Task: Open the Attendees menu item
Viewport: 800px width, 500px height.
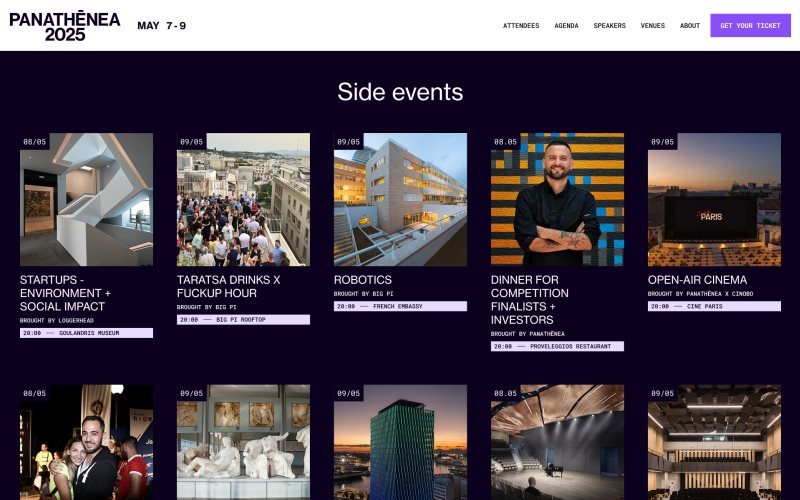Action: [521, 26]
